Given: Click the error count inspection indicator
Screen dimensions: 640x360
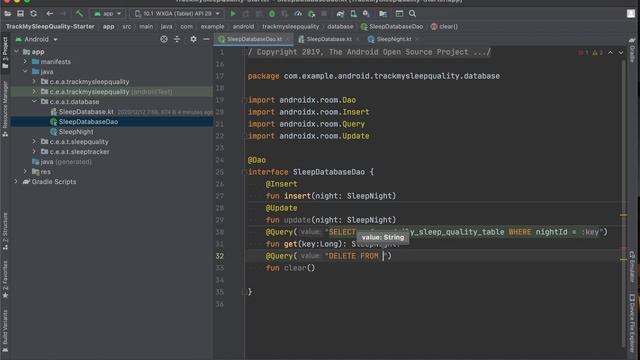Looking at the screenshot, I should [x=583, y=53].
